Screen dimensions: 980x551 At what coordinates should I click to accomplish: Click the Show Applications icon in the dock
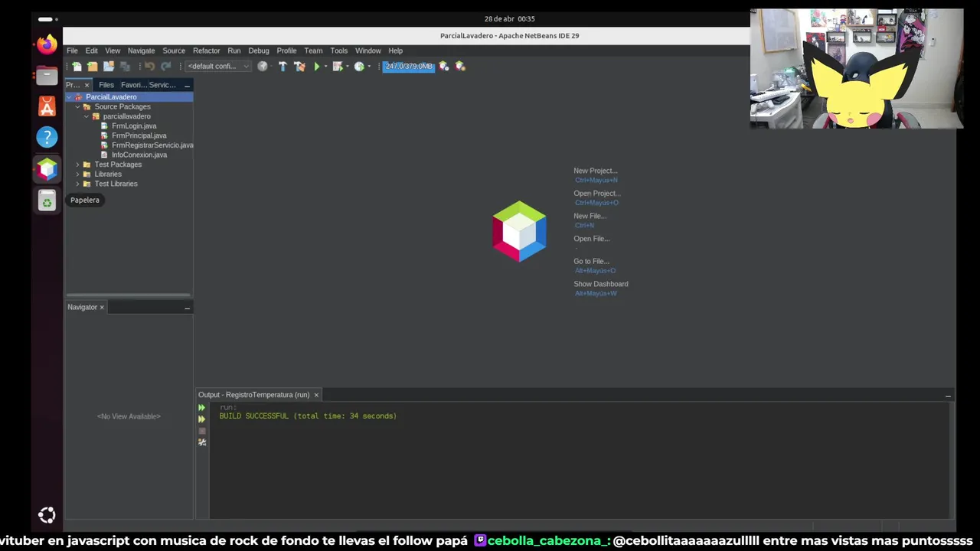point(47,515)
